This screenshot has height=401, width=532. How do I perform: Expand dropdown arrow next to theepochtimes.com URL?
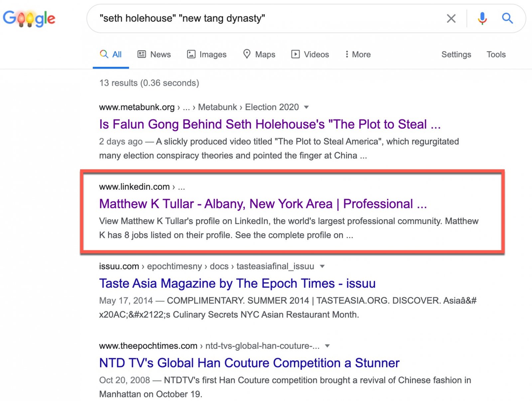point(327,346)
